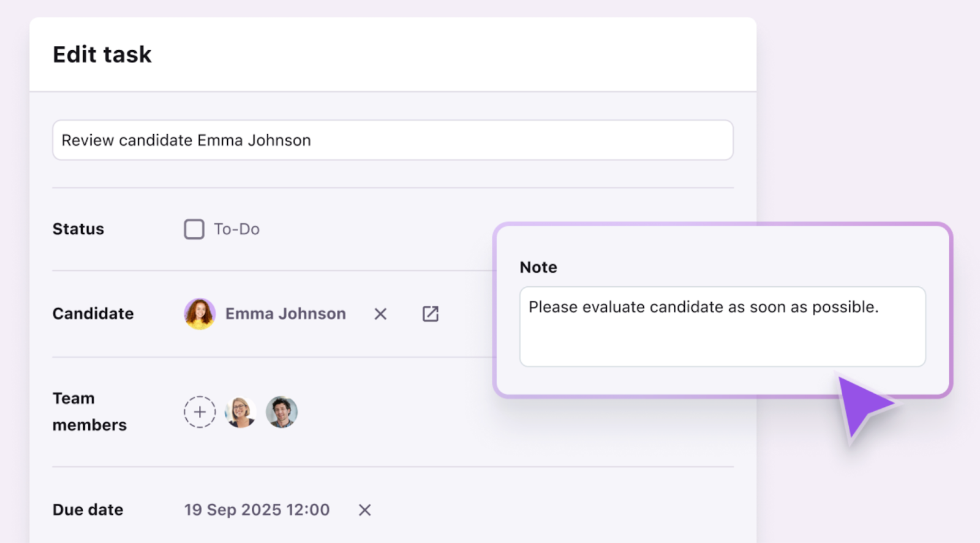Remove candidate Emma Johnson with X icon
This screenshot has height=543, width=980.
click(380, 314)
